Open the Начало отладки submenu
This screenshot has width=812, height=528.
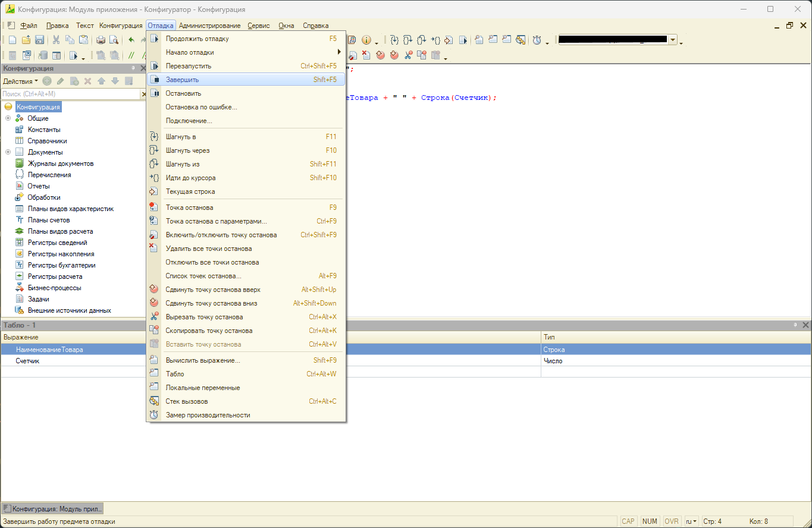246,52
